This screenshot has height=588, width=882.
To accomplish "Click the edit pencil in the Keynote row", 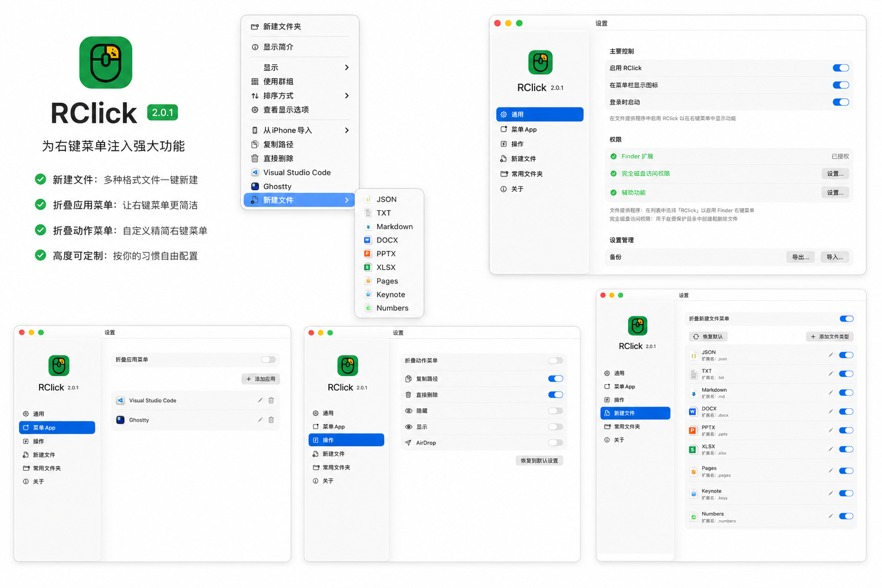I will point(830,493).
